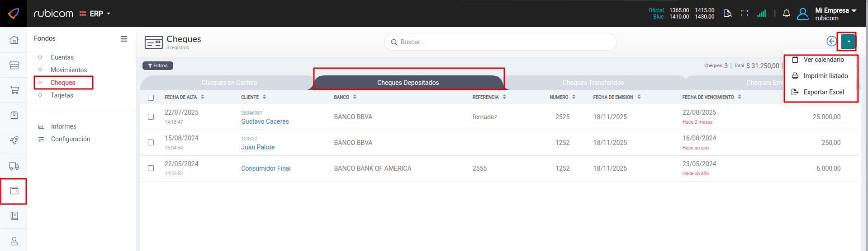The width and height of the screenshot is (868, 251).
Task: Click the notification bell icon
Action: coord(786,14)
